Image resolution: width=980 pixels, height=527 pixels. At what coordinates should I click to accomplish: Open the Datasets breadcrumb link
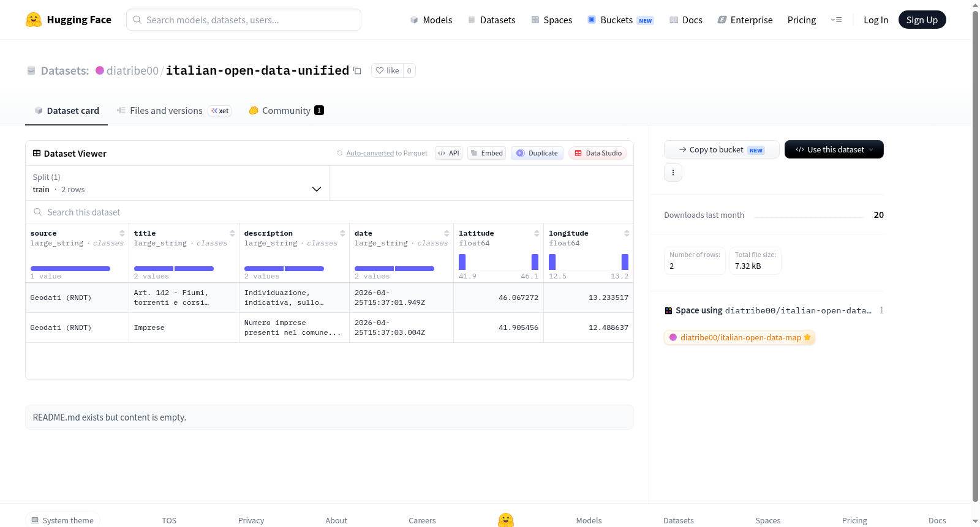(x=65, y=70)
